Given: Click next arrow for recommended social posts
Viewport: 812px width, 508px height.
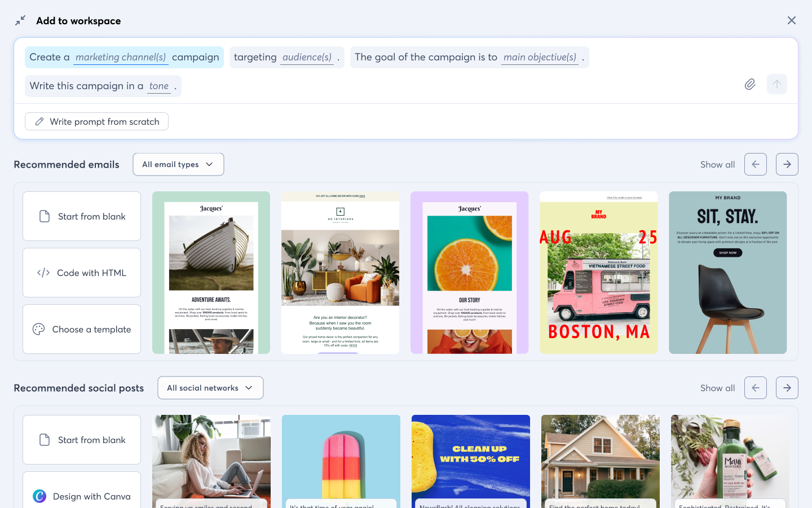Looking at the screenshot, I should click(x=787, y=388).
